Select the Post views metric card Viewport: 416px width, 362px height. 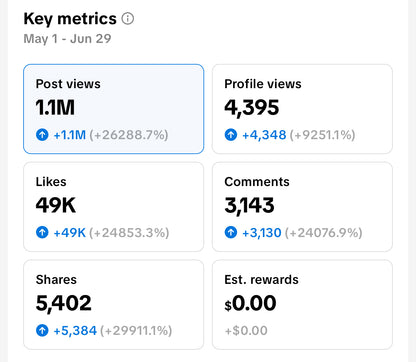point(113,109)
